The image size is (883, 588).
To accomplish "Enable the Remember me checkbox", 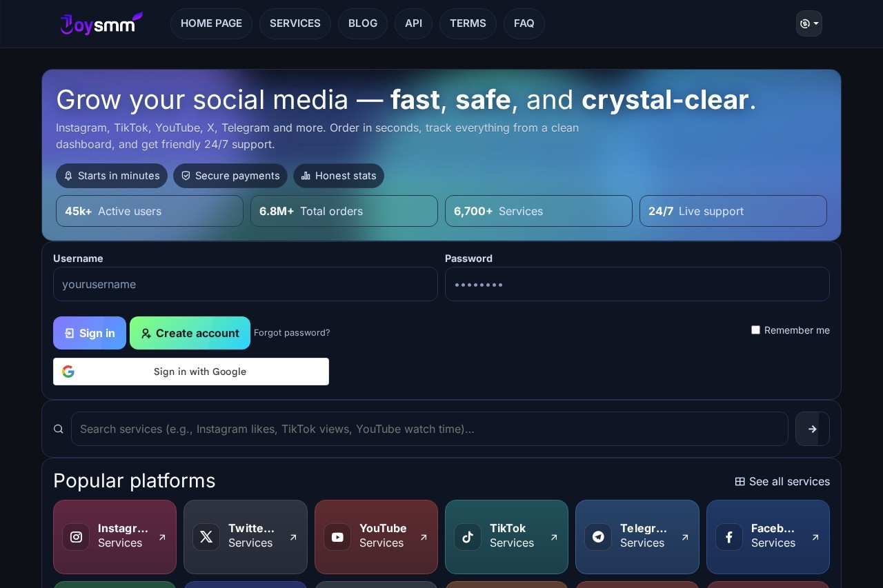I will click(x=755, y=330).
